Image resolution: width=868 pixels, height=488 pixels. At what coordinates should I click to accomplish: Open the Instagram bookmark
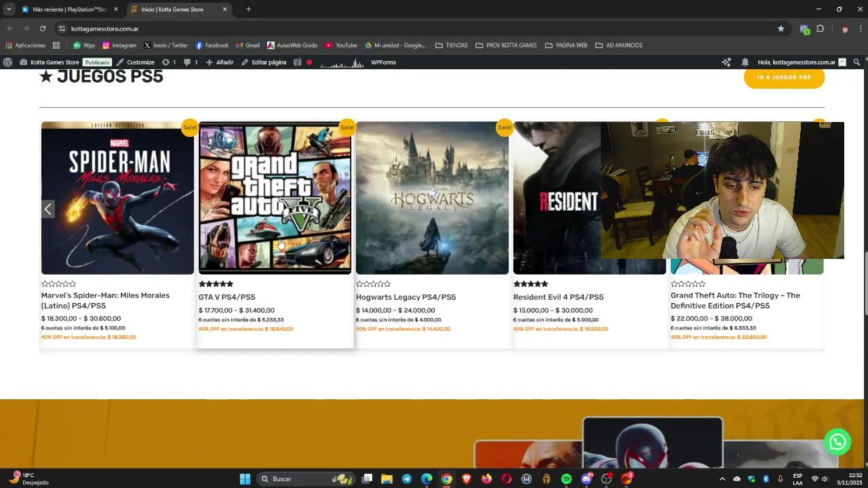tap(119, 45)
